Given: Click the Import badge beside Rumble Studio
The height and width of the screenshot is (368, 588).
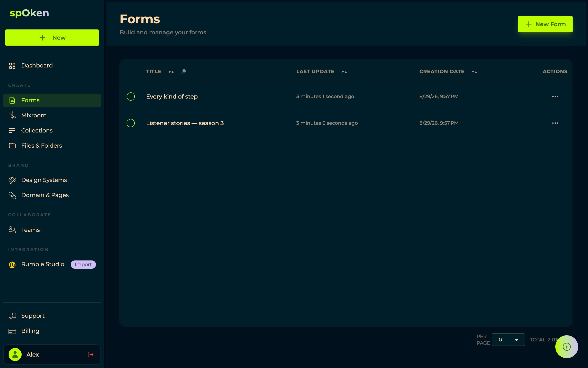Looking at the screenshot, I should (x=83, y=265).
